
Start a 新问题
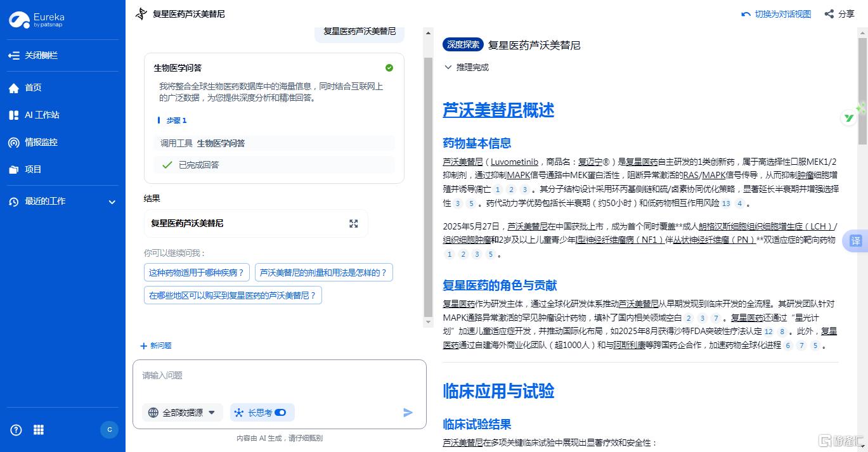tap(156, 345)
